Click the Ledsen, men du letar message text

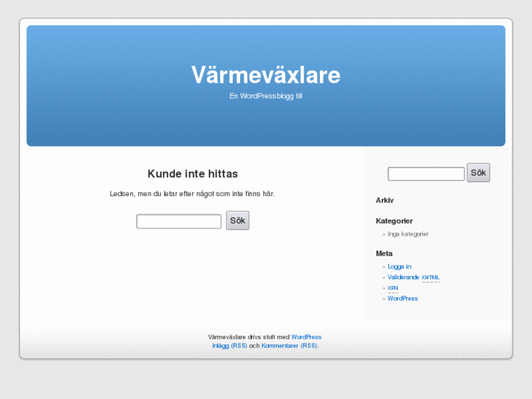192,194
